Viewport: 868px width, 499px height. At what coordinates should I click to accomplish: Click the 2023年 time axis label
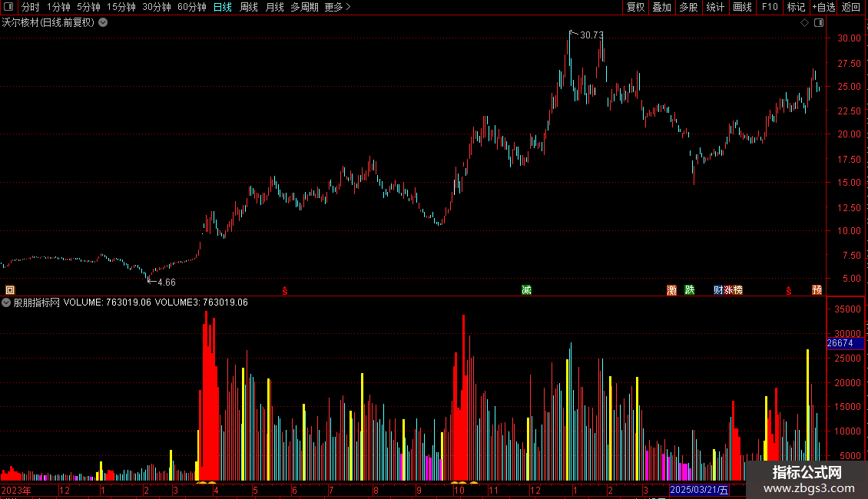[x=16, y=490]
